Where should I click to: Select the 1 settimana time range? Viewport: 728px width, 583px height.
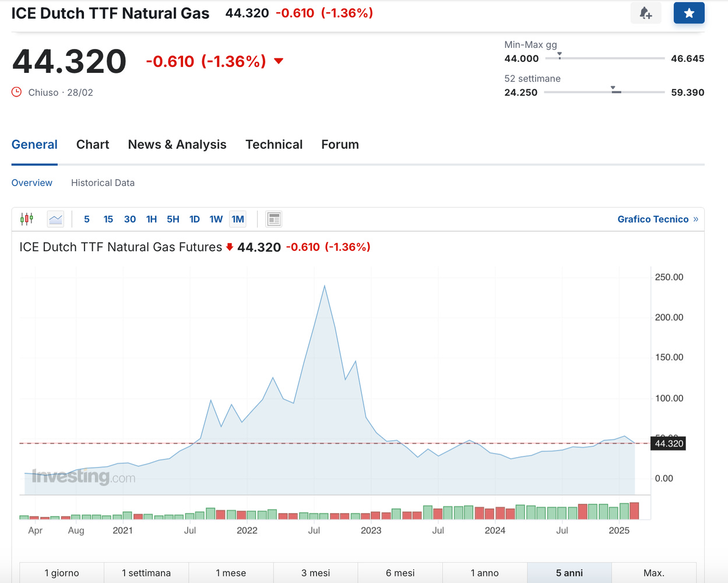point(146,573)
